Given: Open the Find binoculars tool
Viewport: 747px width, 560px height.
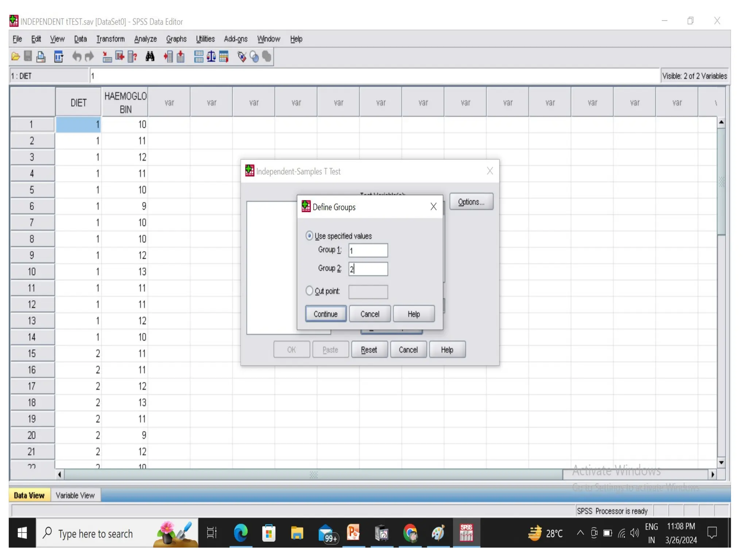Looking at the screenshot, I should (x=150, y=57).
